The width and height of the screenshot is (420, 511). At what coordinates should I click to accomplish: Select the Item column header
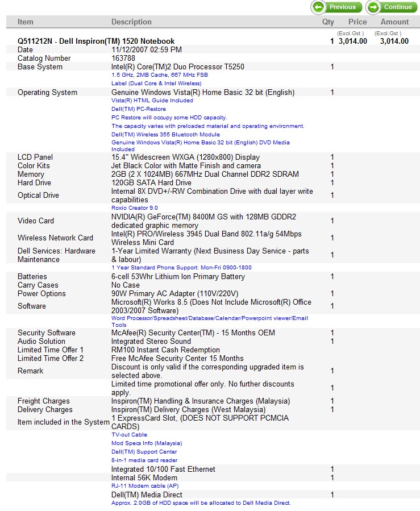tap(26, 22)
